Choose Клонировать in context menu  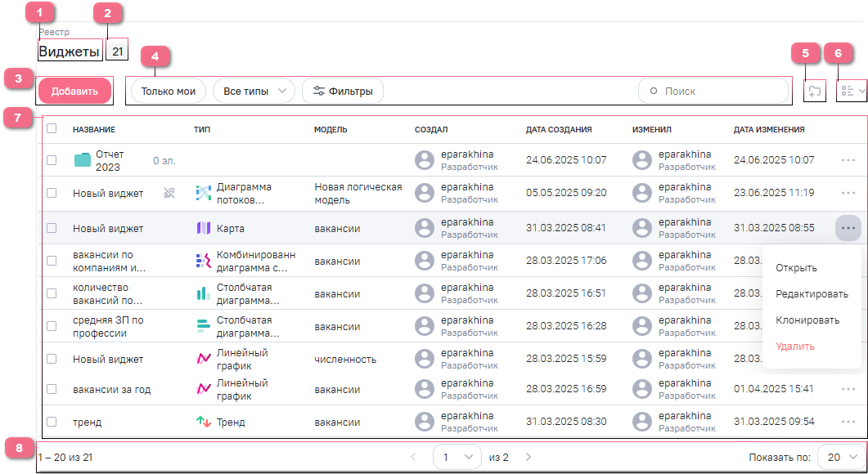807,320
